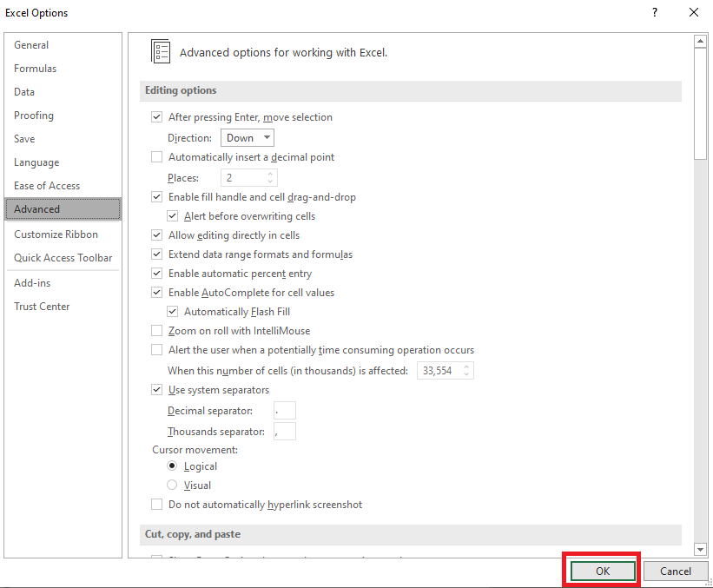Increase cells affected value with up arrow
The height and width of the screenshot is (588, 713).
pos(466,367)
